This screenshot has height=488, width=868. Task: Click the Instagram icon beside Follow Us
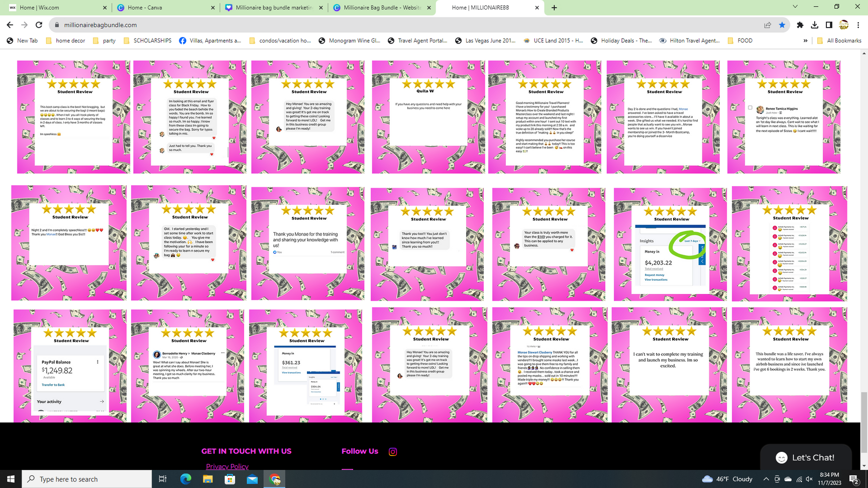(x=393, y=452)
